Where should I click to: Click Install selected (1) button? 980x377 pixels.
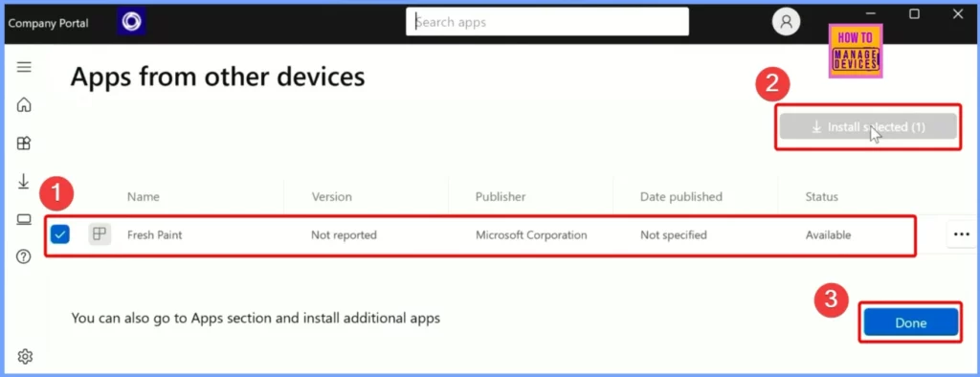pyautogui.click(x=868, y=127)
